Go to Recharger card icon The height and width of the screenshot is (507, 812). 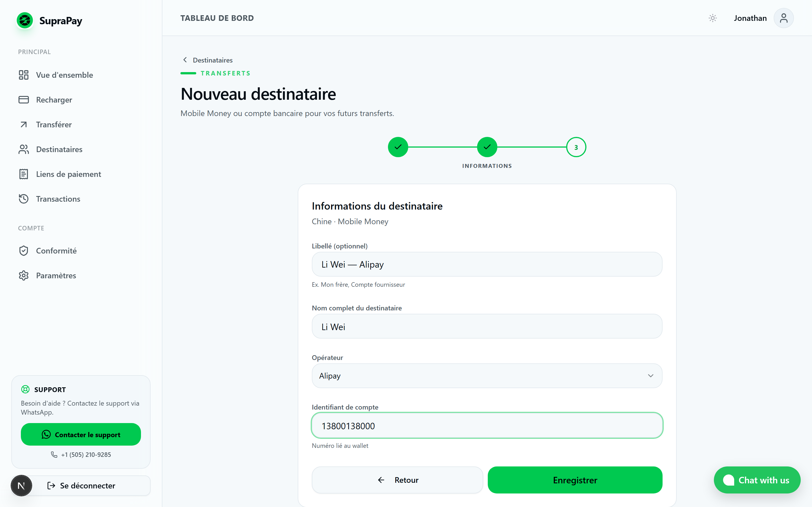pyautogui.click(x=23, y=100)
